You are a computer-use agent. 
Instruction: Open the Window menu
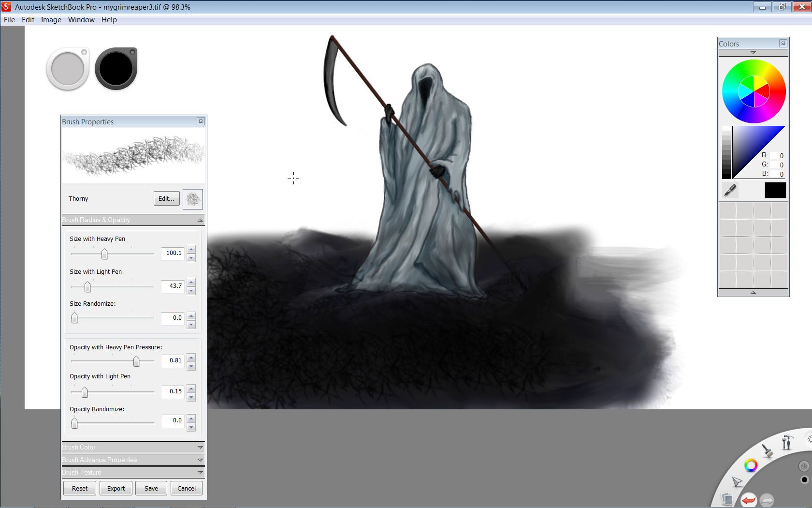click(81, 20)
